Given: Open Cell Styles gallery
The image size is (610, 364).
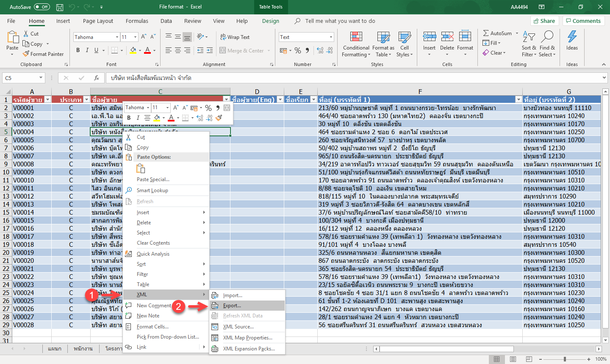Looking at the screenshot, I should pos(405,44).
